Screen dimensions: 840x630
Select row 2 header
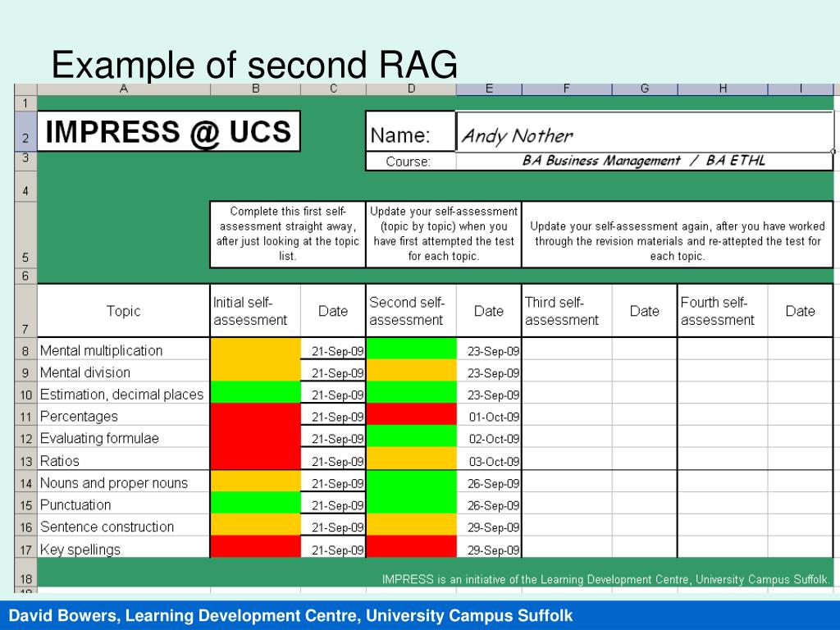[x=25, y=130]
